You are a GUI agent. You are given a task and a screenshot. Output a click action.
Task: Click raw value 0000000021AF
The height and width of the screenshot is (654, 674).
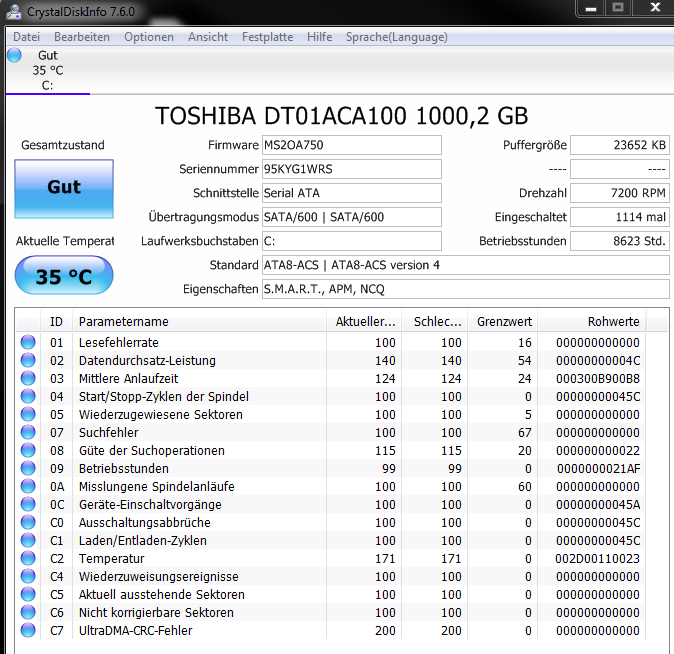tap(598, 468)
